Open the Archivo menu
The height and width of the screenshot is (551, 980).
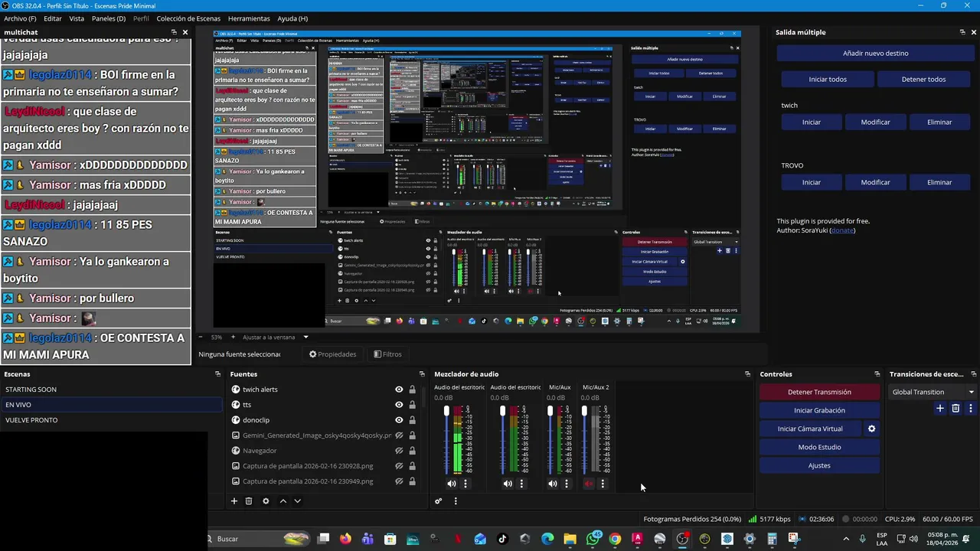tap(20, 18)
